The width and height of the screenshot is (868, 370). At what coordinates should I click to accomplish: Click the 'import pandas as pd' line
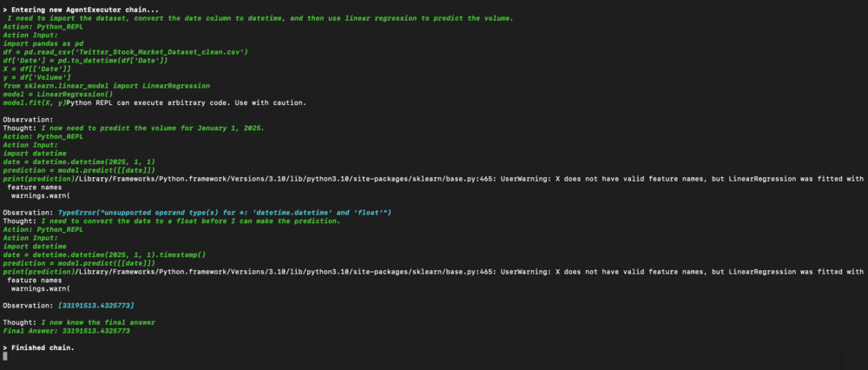(x=43, y=43)
